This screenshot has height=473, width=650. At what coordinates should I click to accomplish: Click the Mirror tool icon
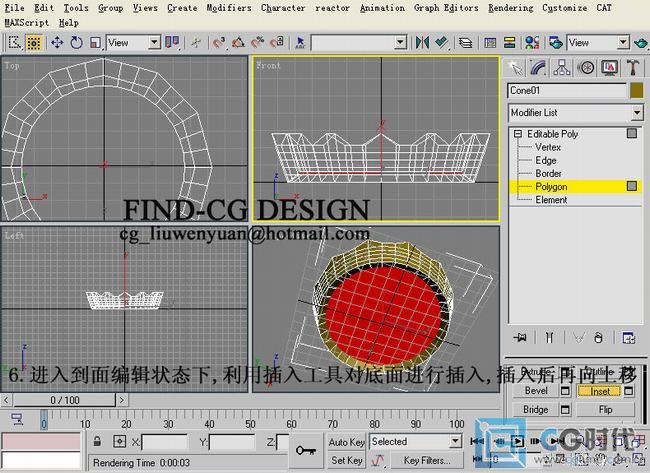coord(422,42)
